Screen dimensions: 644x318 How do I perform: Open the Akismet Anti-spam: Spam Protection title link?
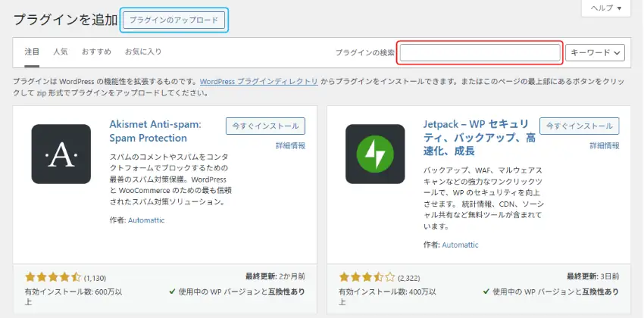[x=155, y=131]
